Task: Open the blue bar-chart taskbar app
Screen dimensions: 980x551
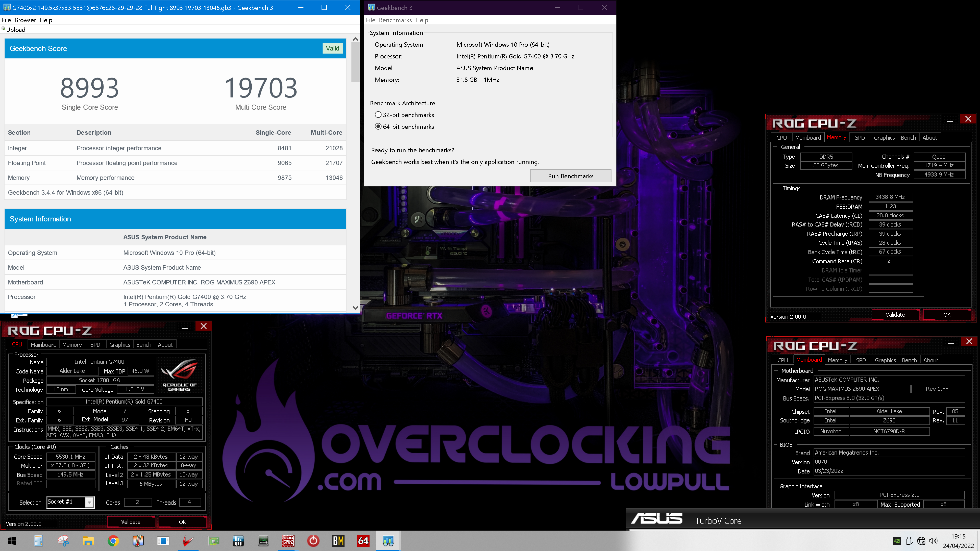Action: tap(238, 540)
